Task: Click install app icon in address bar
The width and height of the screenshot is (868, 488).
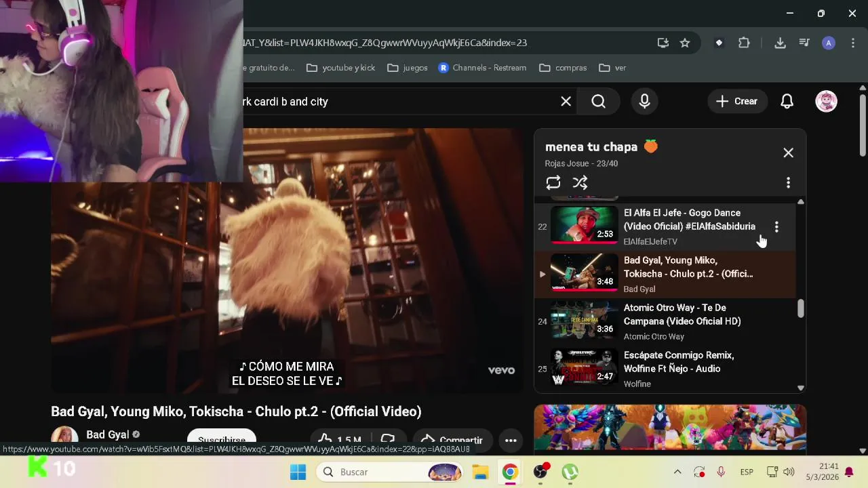Action: [x=663, y=43]
